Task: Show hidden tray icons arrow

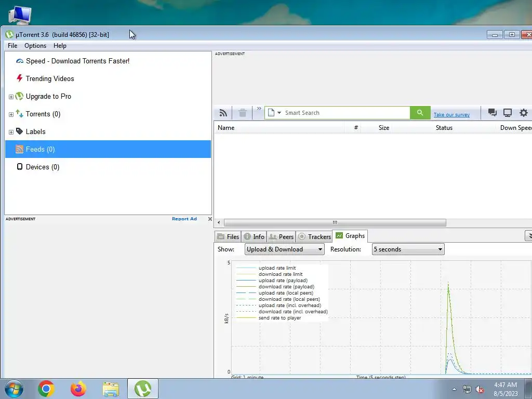Action: coord(454,389)
